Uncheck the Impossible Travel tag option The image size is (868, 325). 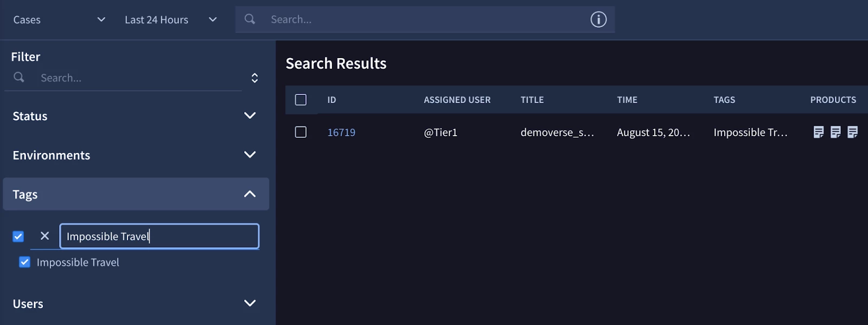(24, 262)
